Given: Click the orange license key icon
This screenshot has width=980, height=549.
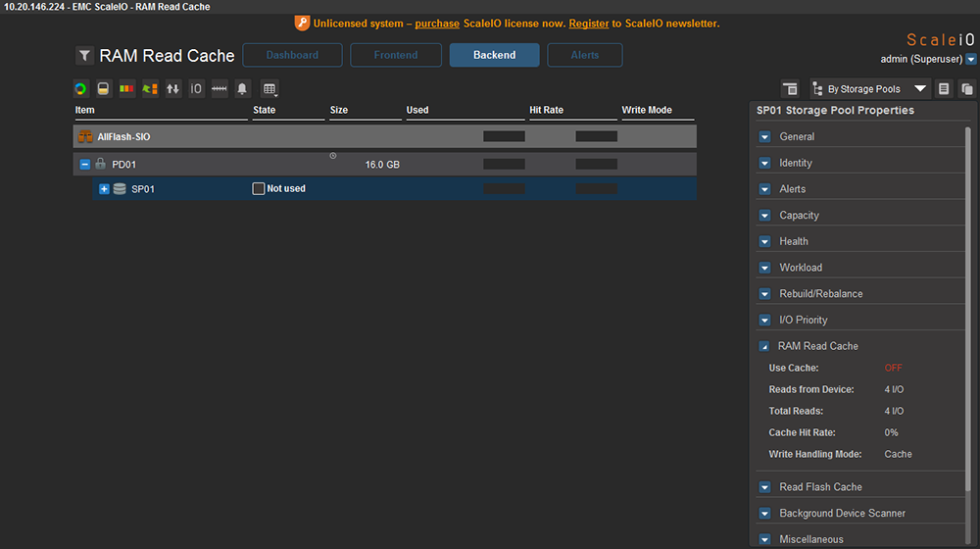Looking at the screenshot, I should 302,24.
